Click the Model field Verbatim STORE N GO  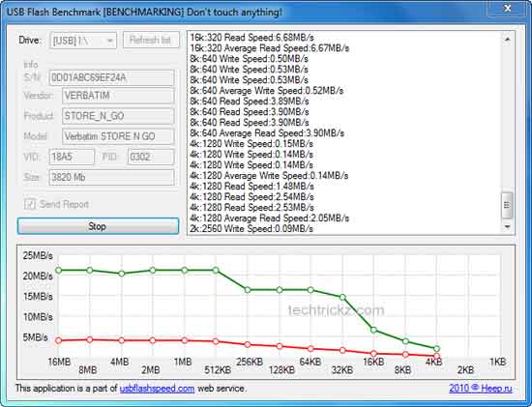pos(118,136)
